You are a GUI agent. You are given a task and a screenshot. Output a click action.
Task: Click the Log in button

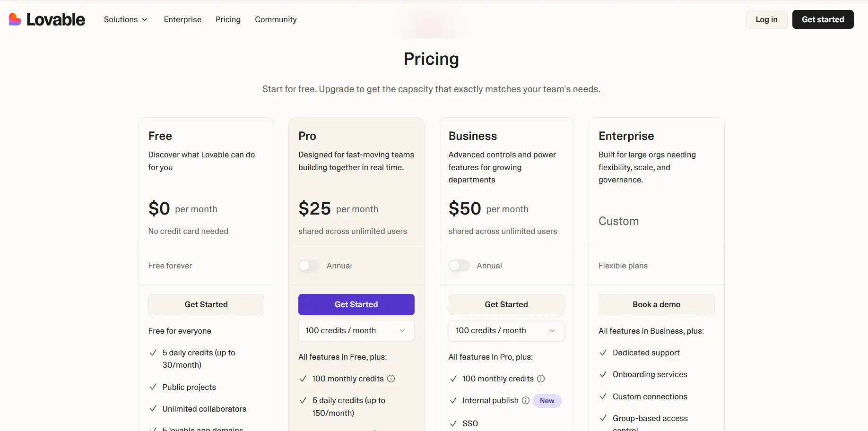coord(766,19)
